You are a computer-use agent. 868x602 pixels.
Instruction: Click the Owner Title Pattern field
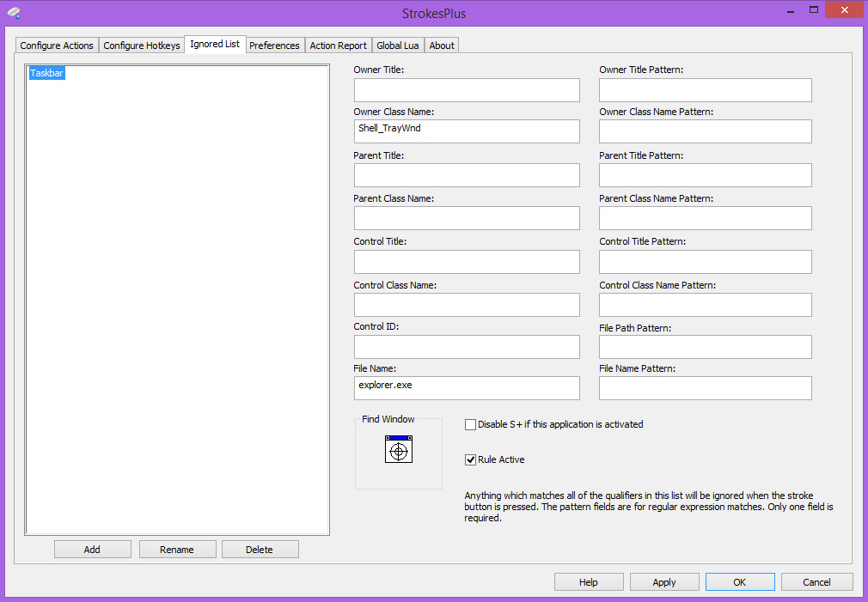pos(706,90)
